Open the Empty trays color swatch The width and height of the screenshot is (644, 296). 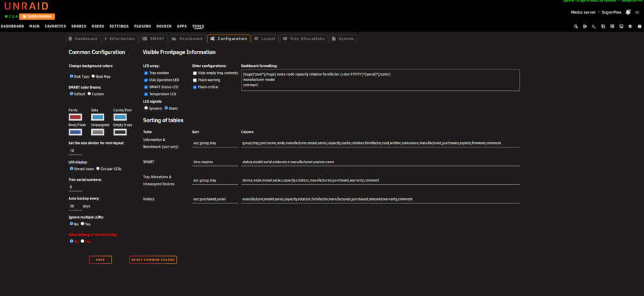coord(120,132)
